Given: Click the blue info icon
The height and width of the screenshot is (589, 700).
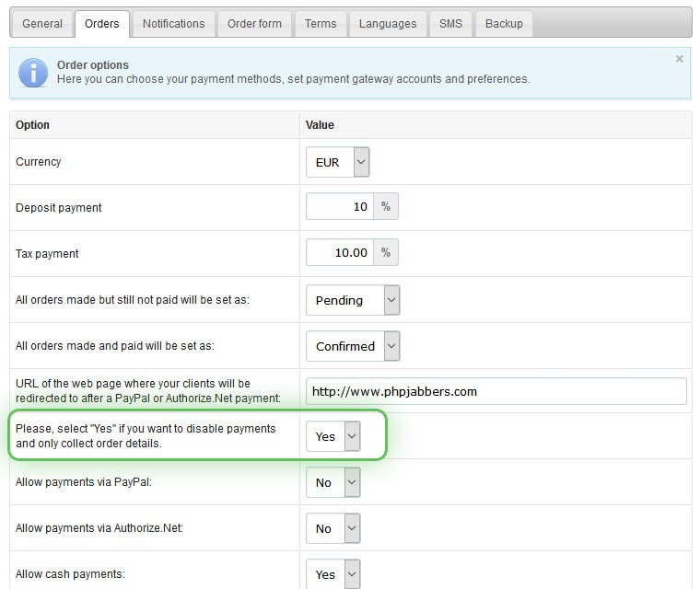Looking at the screenshot, I should pyautogui.click(x=33, y=73).
